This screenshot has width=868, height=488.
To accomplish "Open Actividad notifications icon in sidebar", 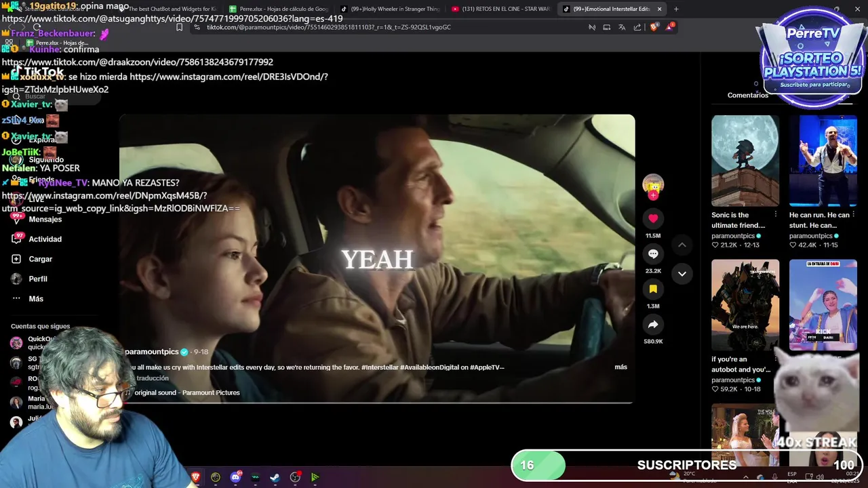I will [x=16, y=239].
